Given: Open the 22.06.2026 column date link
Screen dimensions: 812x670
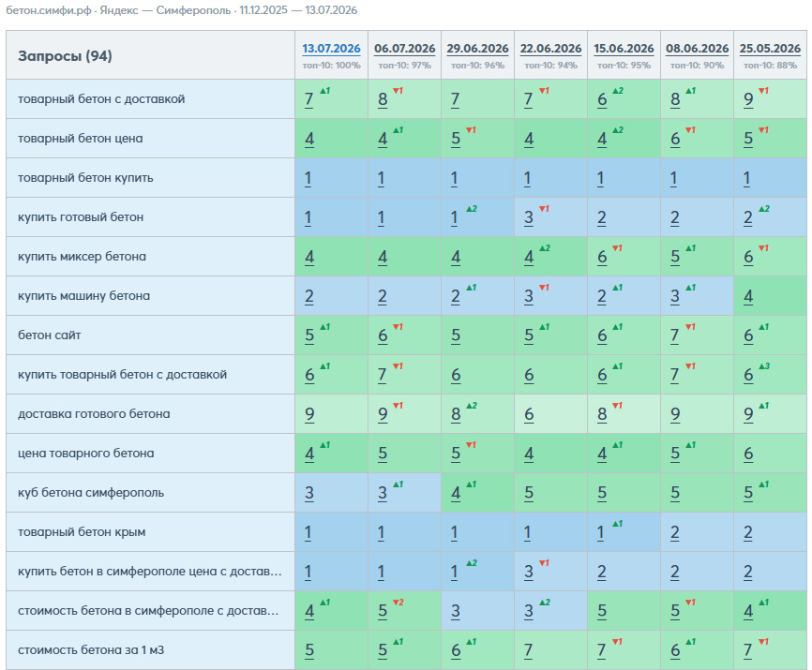Looking at the screenshot, I should (550, 49).
